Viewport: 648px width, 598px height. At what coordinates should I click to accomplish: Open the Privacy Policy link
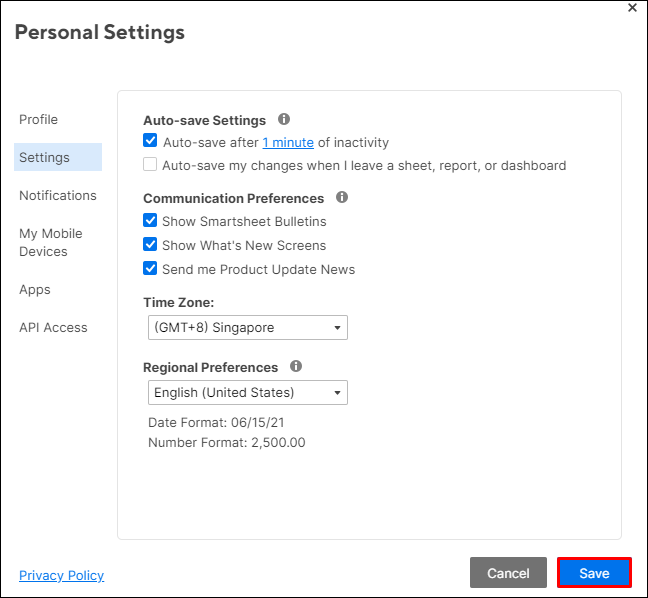pyautogui.click(x=61, y=575)
